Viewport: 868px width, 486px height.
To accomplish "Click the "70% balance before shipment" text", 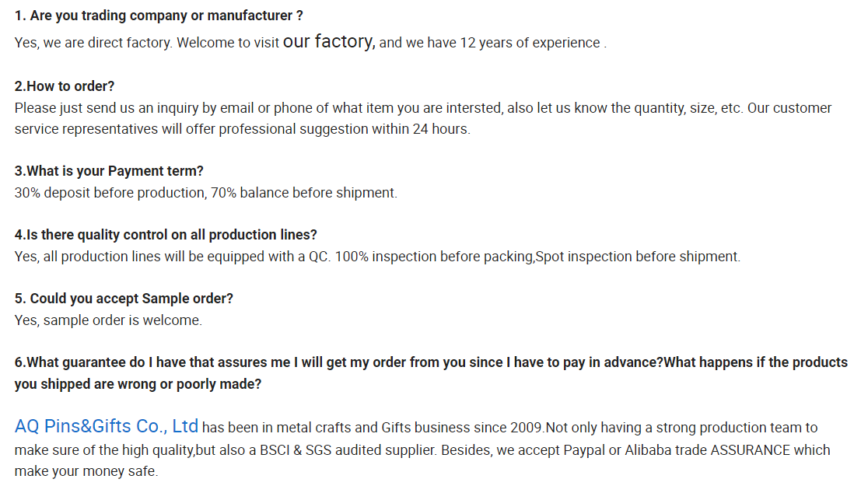I will pyautogui.click(x=304, y=193).
